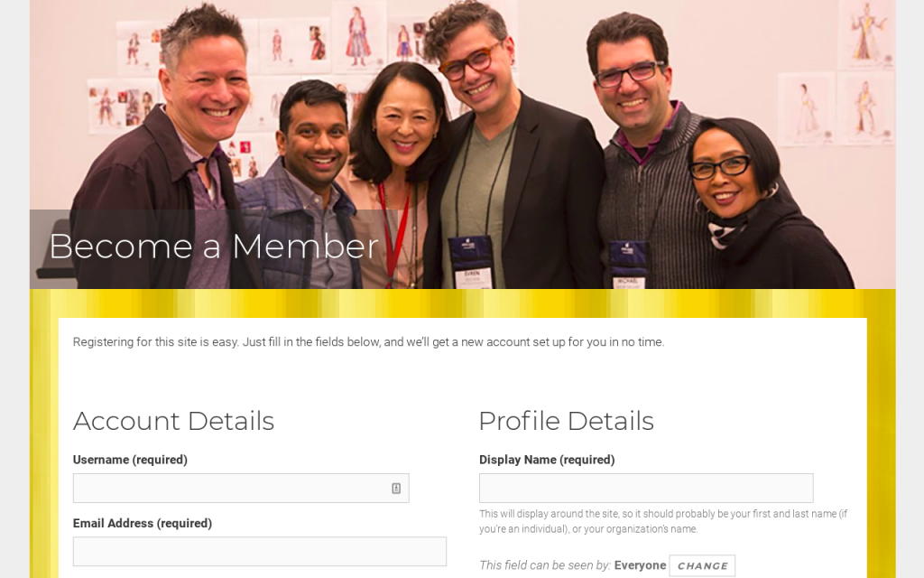This screenshot has width=924, height=578.
Task: Click the gold striped border above form
Action: 463,303
